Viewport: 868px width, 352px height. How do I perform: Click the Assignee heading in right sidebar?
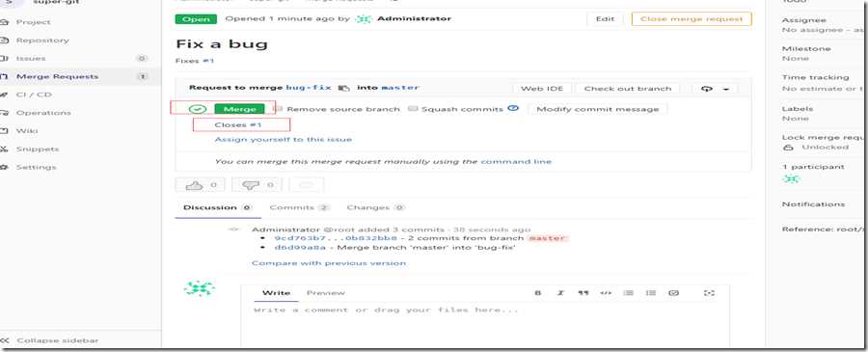pyautogui.click(x=803, y=20)
